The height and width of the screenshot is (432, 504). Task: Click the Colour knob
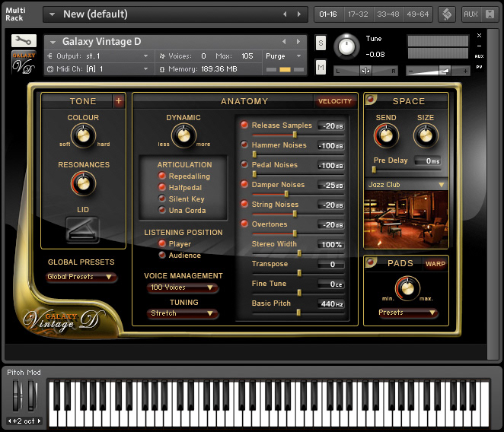(83, 135)
